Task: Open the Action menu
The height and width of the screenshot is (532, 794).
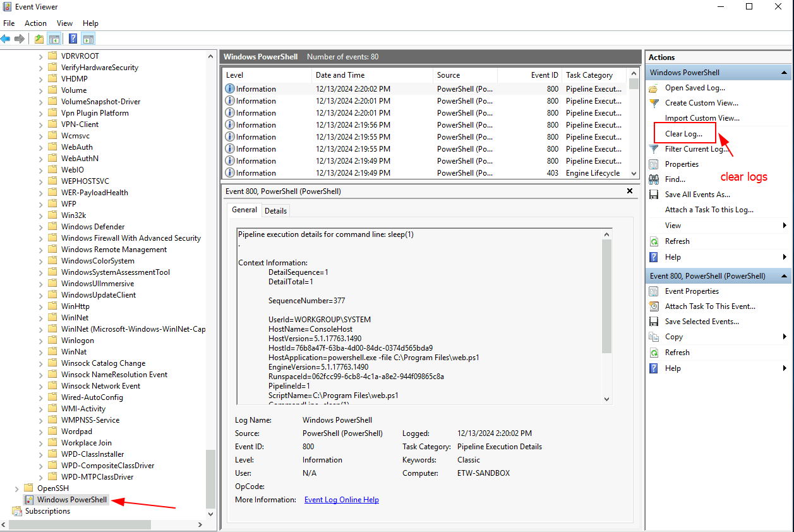Action: (36, 23)
